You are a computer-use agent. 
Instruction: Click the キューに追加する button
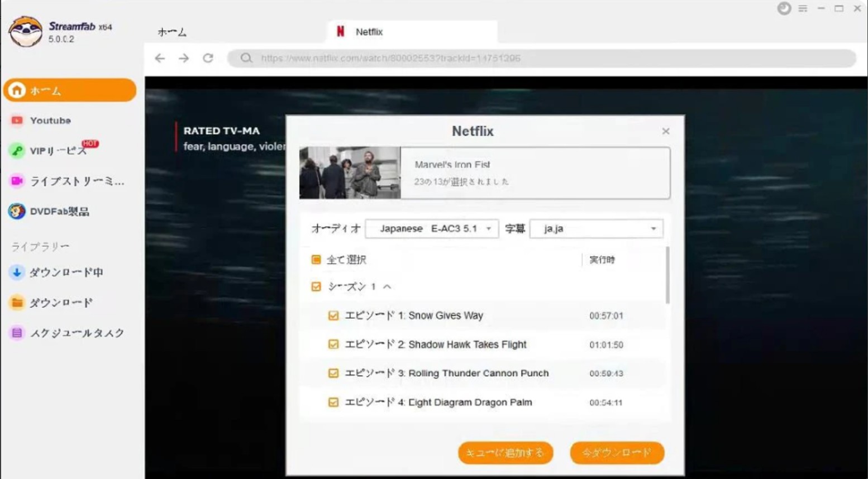tap(505, 453)
